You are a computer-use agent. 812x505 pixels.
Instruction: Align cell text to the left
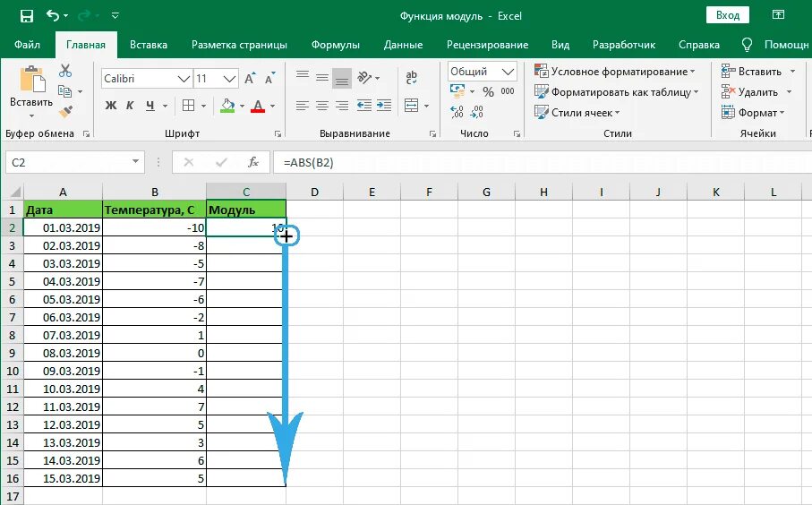pyautogui.click(x=303, y=106)
